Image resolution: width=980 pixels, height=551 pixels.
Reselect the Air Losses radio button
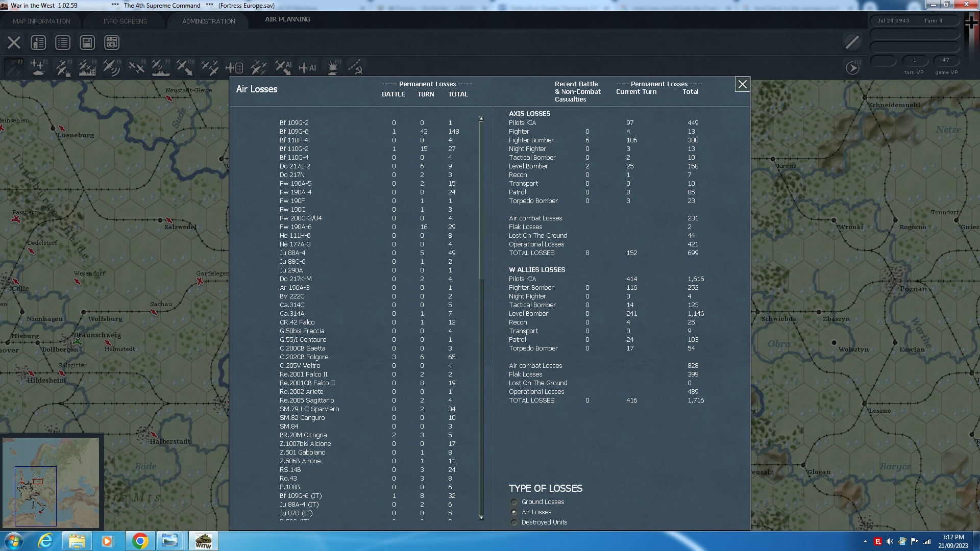(x=513, y=512)
